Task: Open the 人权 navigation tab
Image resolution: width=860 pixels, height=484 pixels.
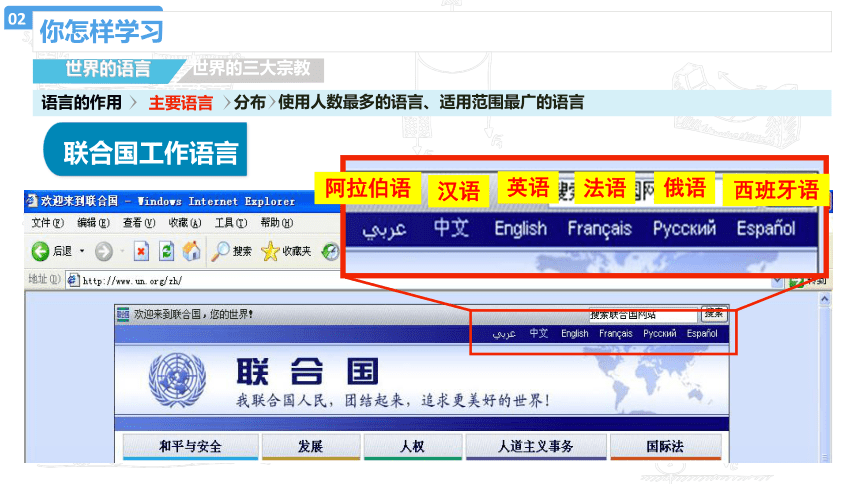Action: [412, 446]
